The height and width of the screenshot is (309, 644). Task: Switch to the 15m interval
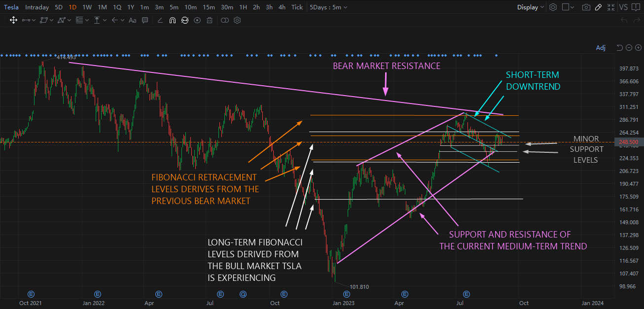click(x=209, y=7)
